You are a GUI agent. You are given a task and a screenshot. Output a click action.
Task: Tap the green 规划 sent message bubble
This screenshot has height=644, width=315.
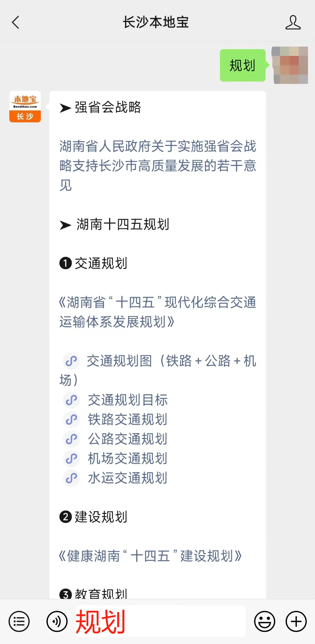point(243,65)
